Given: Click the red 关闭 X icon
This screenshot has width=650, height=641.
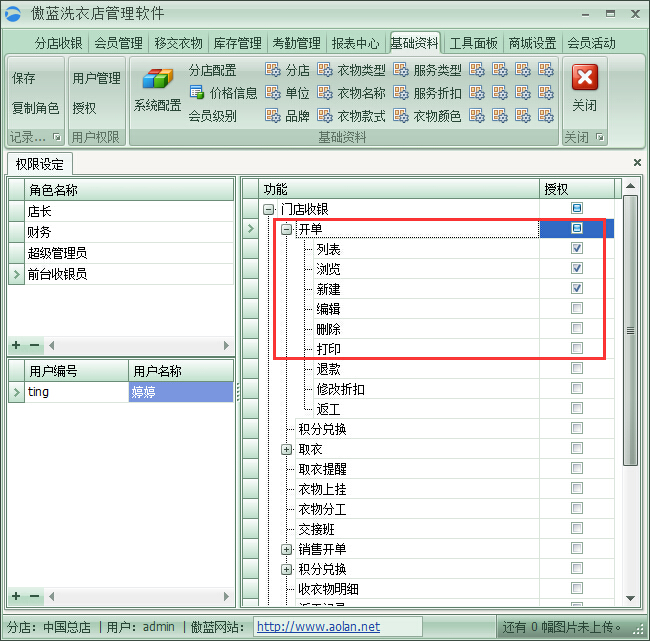Looking at the screenshot, I should pos(585,78).
